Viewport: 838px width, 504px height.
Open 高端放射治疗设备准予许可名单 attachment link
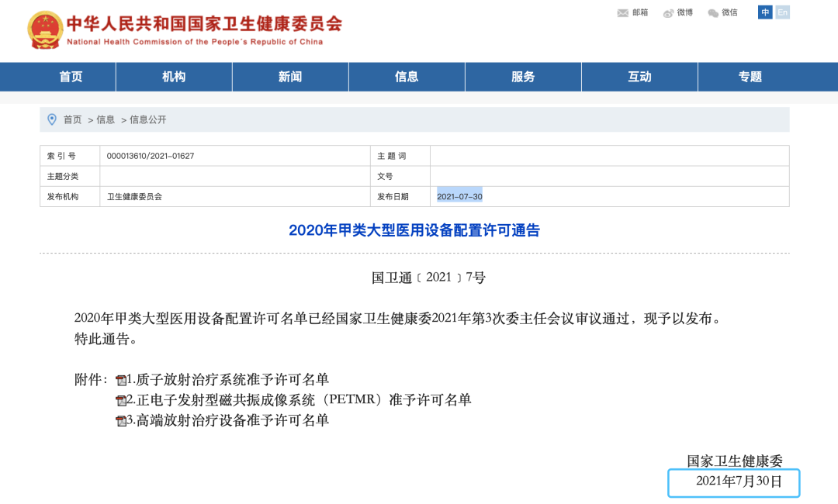231,420
